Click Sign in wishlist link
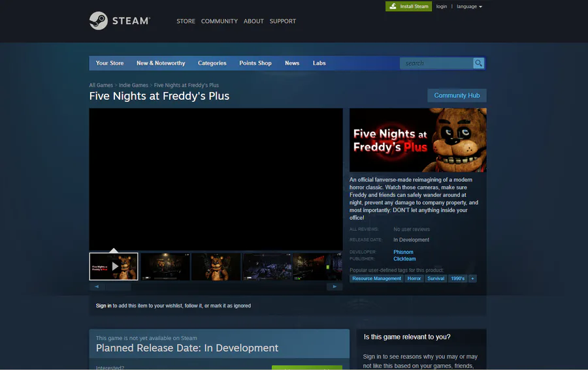 pyautogui.click(x=103, y=305)
